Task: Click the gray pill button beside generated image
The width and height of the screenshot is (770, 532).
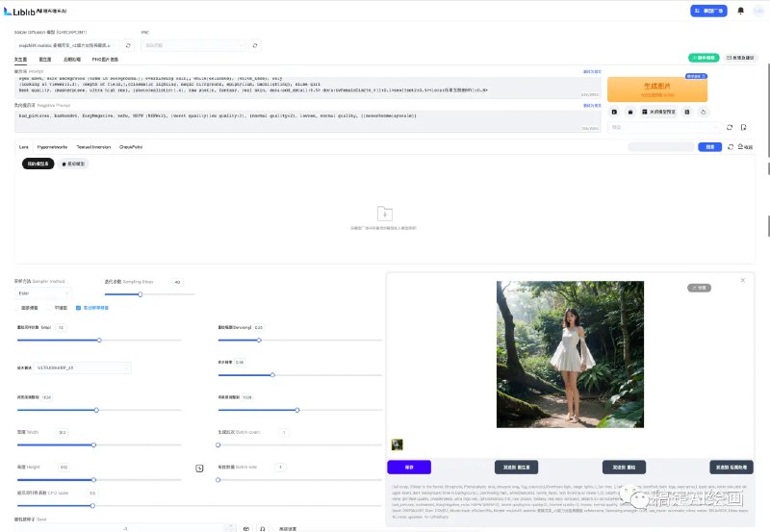Action: tap(699, 288)
